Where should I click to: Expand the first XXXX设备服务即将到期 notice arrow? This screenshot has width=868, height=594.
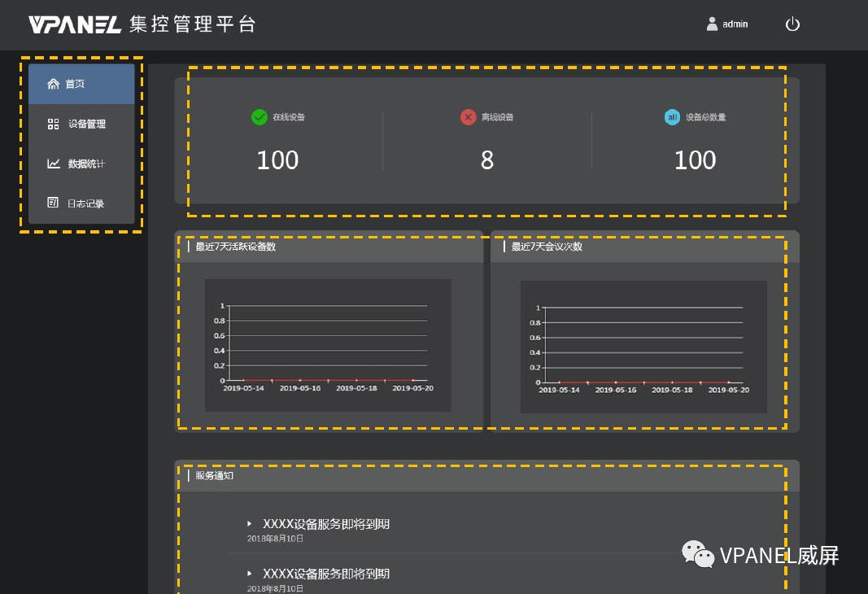(x=250, y=524)
